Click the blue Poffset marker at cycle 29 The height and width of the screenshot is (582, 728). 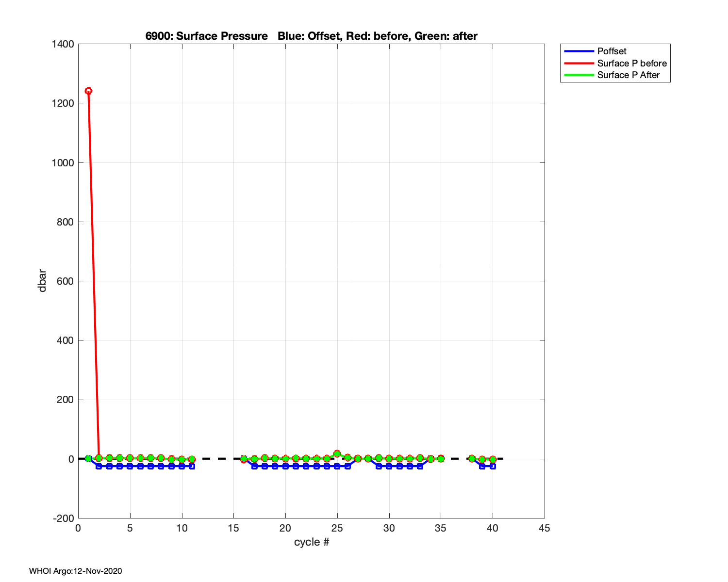(379, 466)
